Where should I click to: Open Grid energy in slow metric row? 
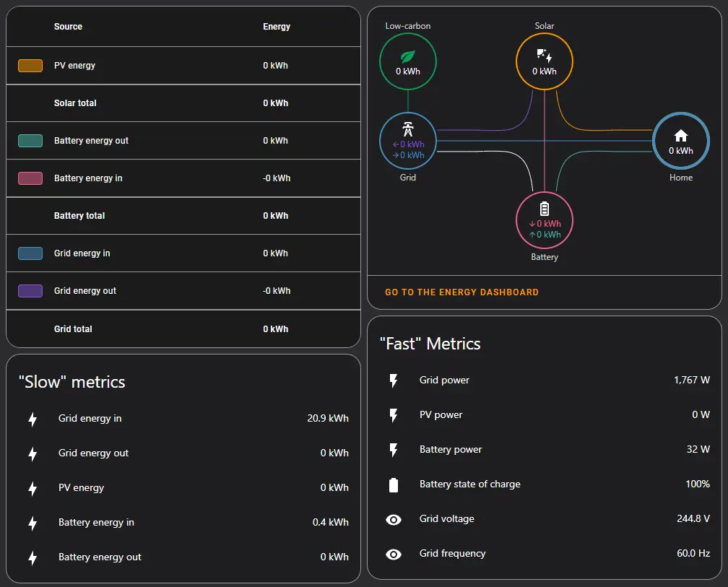point(183,419)
